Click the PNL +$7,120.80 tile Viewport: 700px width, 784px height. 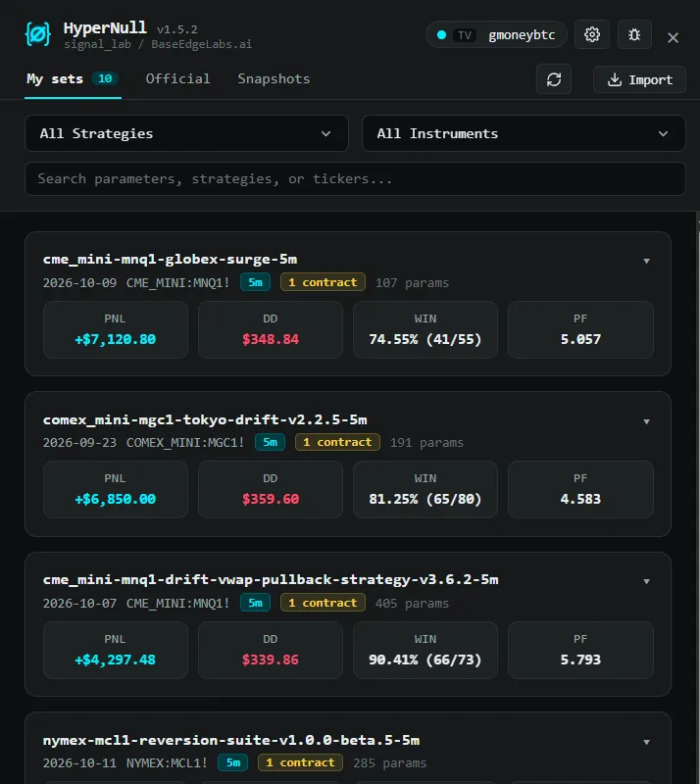(x=116, y=329)
